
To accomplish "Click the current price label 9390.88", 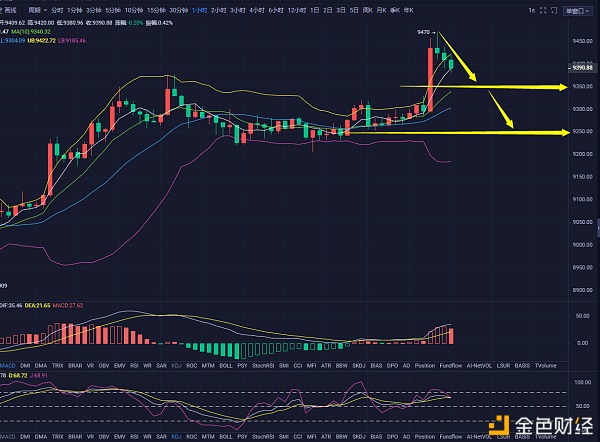I will click(582, 68).
